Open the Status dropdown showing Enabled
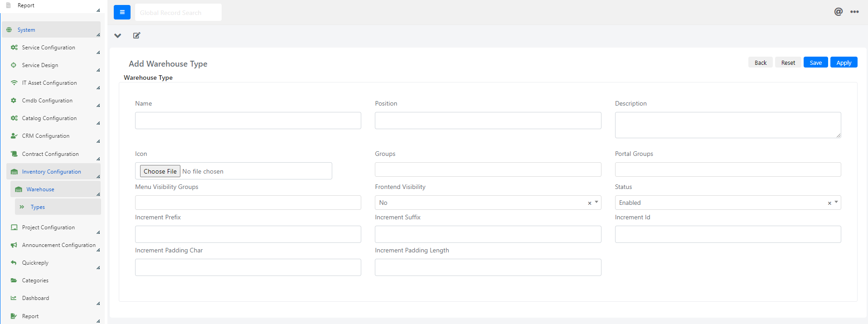 727,203
